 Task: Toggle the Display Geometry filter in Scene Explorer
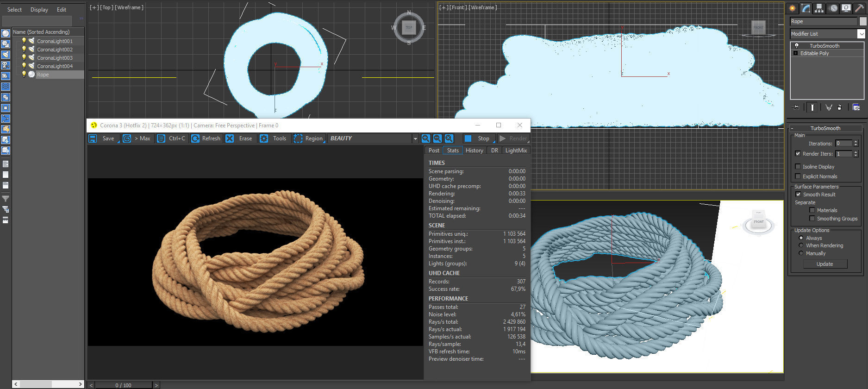click(6, 33)
